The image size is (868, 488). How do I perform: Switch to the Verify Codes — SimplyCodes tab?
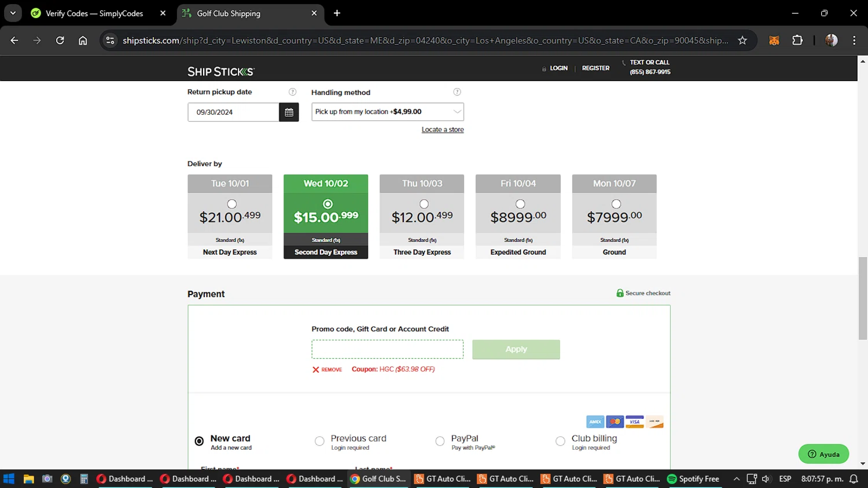(x=94, y=13)
